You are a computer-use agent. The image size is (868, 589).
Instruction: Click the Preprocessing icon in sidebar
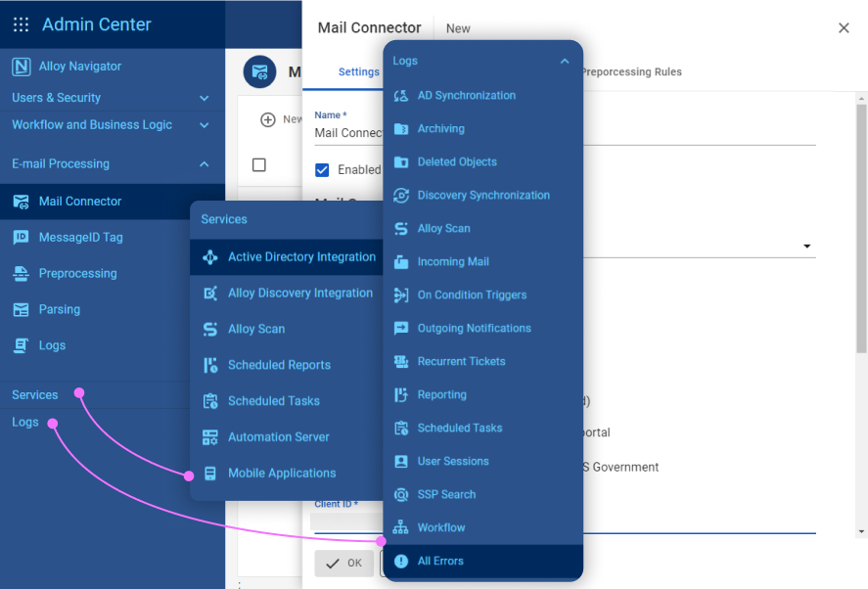[x=21, y=274]
